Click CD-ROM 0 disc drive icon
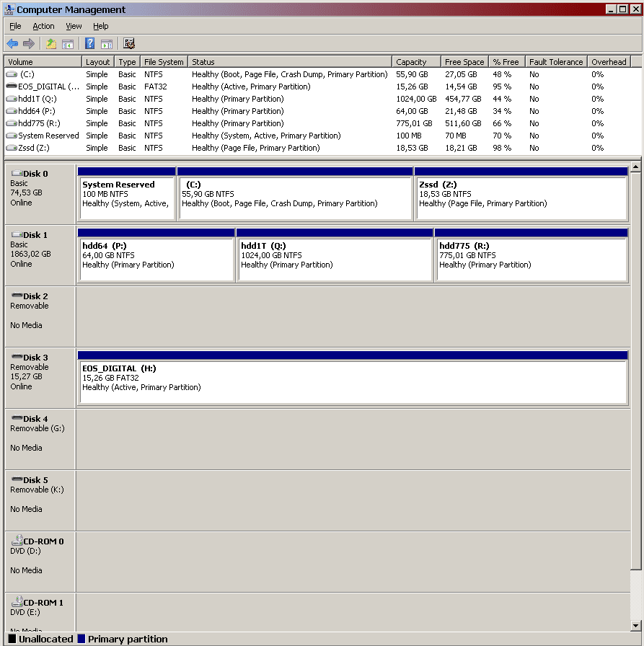644x646 pixels. (x=17, y=540)
